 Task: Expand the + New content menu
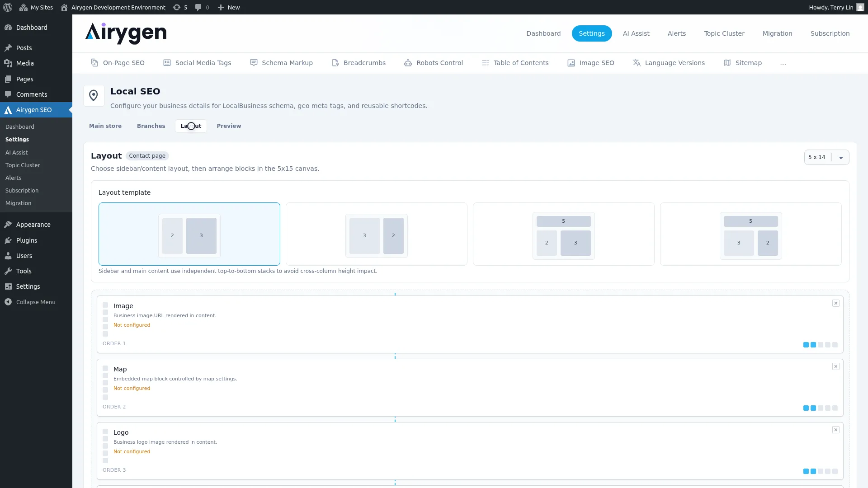tap(229, 7)
